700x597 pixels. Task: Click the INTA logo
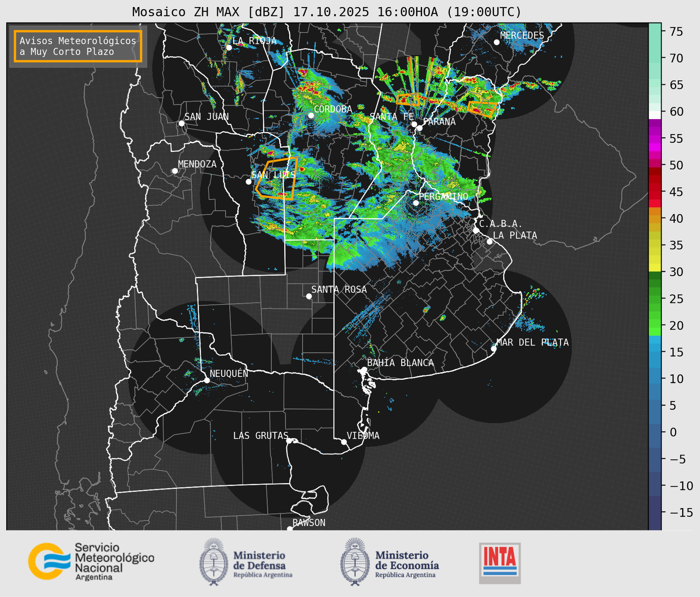tap(500, 563)
